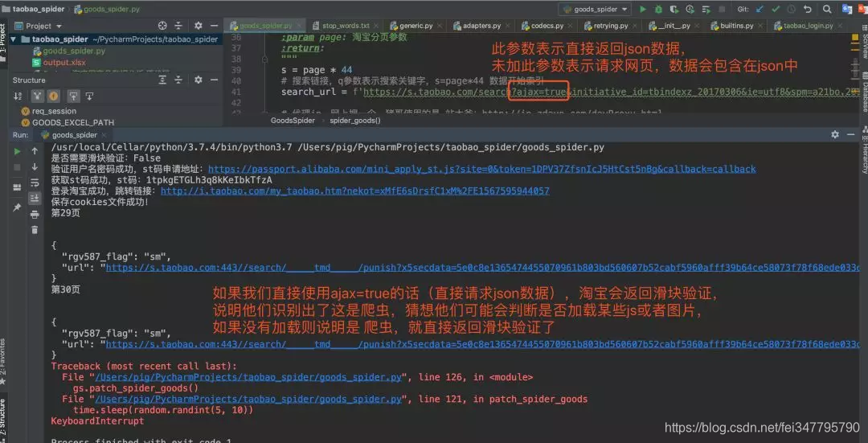The image size is (868, 443).
Task: Hide the Project panel with the minus icon
Action: click(214, 26)
